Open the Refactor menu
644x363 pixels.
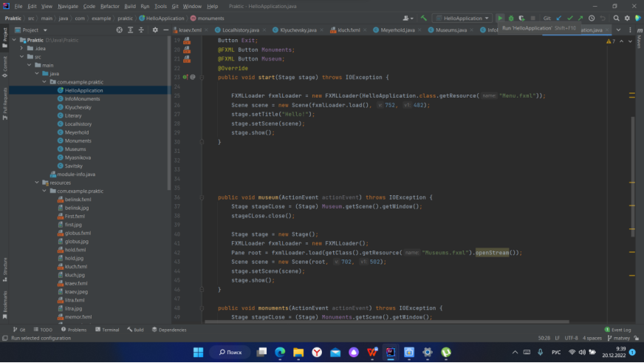coord(109,6)
